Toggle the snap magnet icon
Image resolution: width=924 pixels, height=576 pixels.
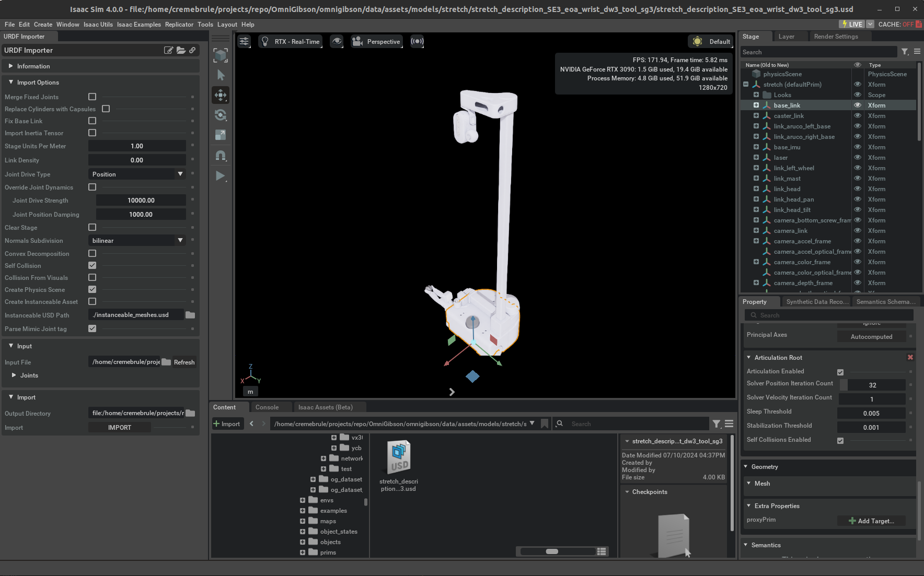pyautogui.click(x=221, y=156)
